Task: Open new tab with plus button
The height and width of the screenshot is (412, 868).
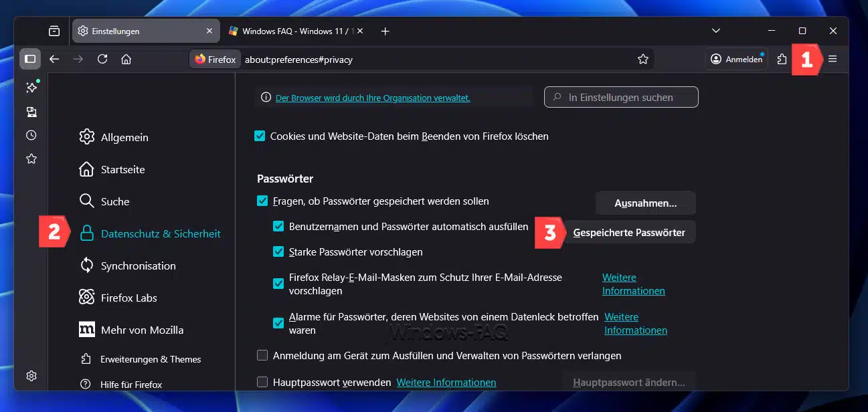Action: pyautogui.click(x=385, y=31)
